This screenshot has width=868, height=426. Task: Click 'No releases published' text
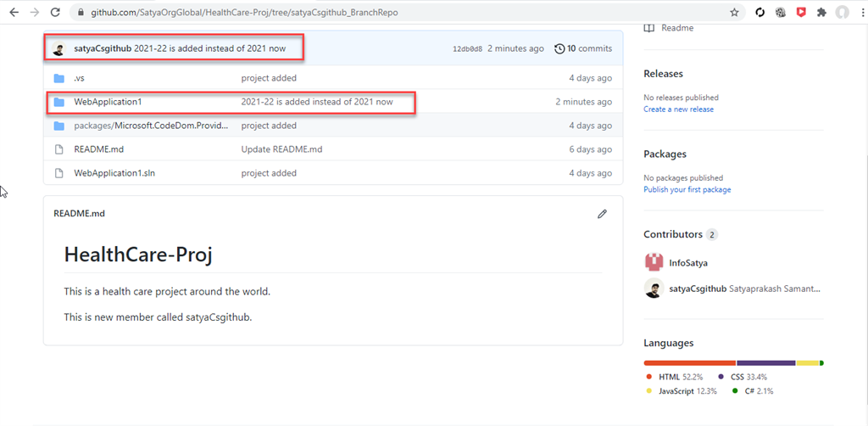pos(682,98)
